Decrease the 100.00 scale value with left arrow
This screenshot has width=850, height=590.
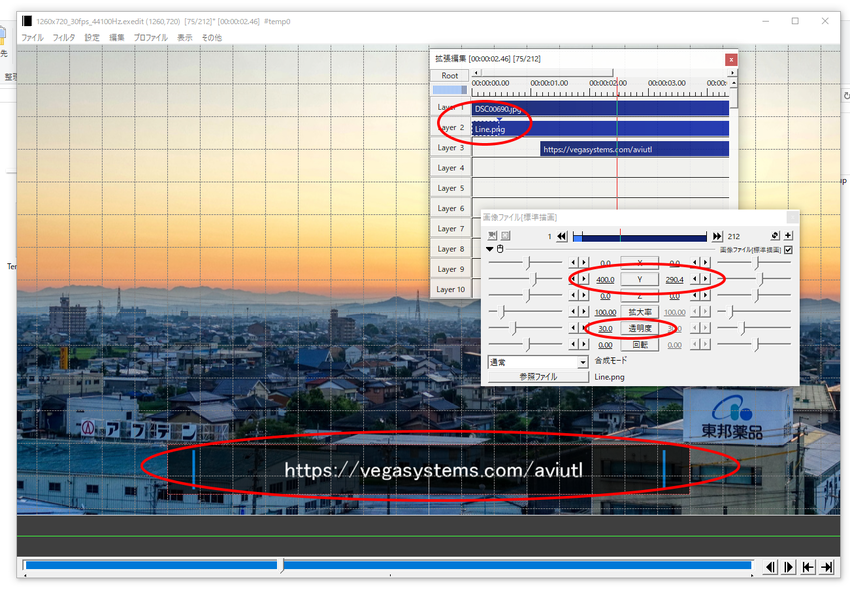coord(574,312)
